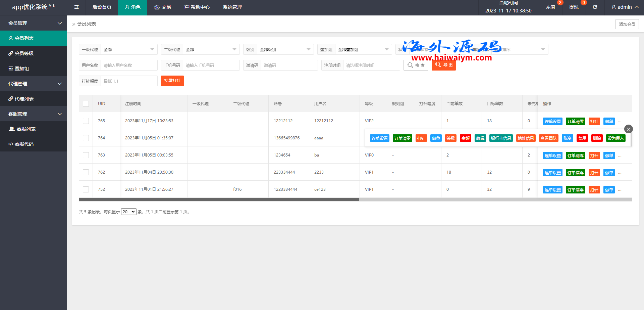This screenshot has width=644, height=310.
Task: Click the refresh icon in top bar
Action: pos(595,7)
